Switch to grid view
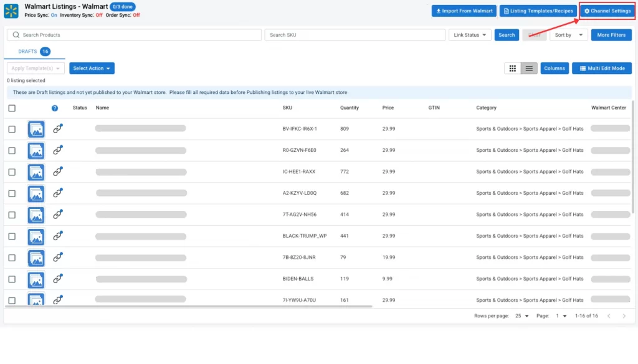 pos(512,68)
